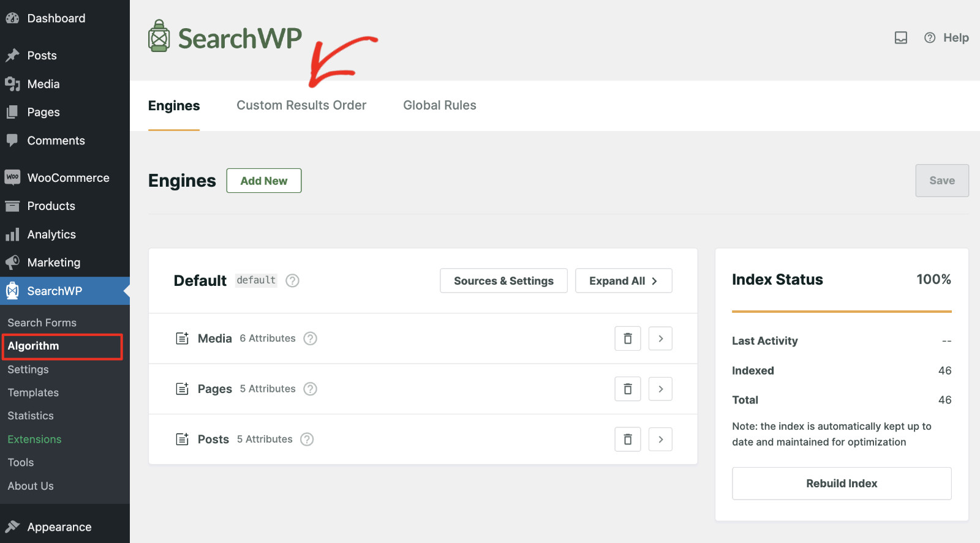Viewport: 980px width, 543px height.
Task: Click the Dashboard gauge icon in sidebar
Action: coord(12,18)
